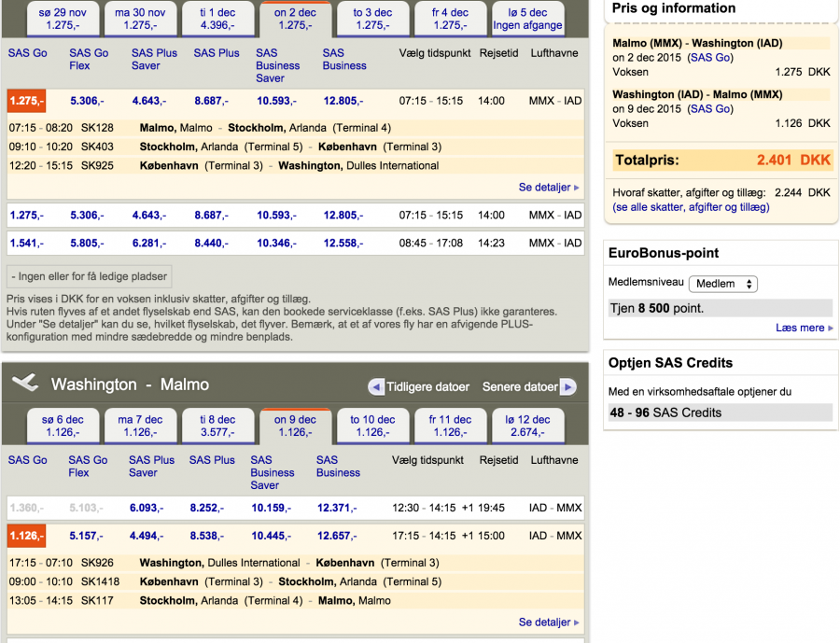Click the SAS Go link under Malmo - Washington price info

709,58
